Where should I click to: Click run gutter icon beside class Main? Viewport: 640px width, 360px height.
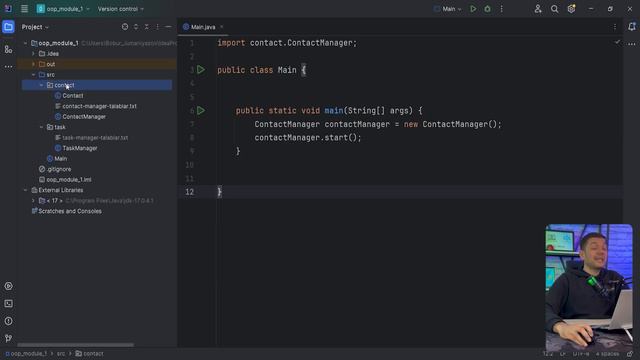point(201,70)
